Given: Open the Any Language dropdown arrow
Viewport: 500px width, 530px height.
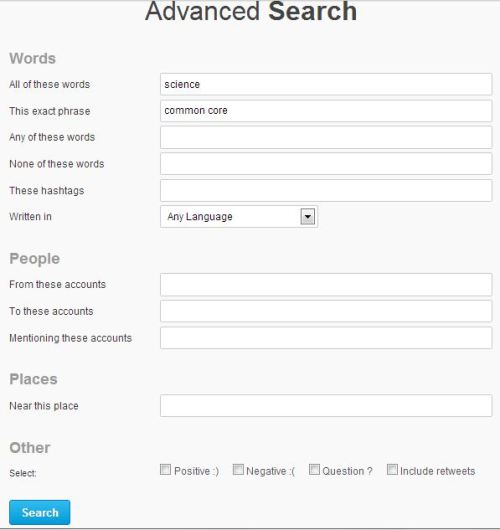Looking at the screenshot, I should 308,217.
